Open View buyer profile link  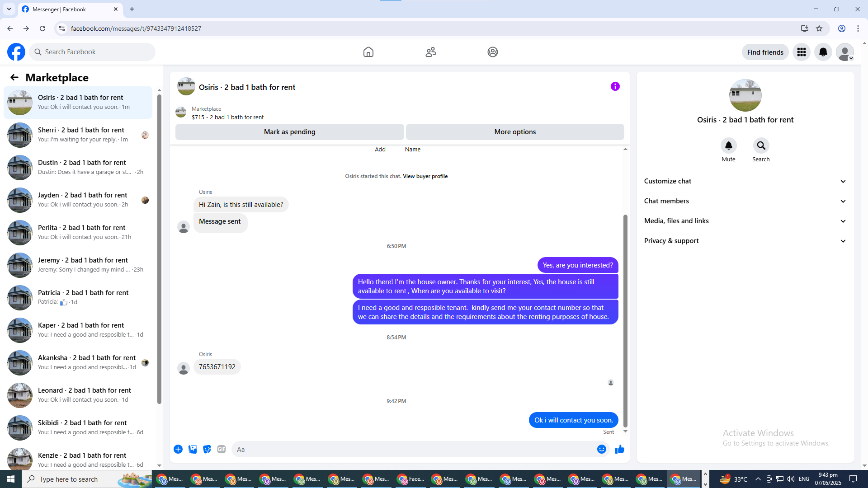click(x=425, y=176)
